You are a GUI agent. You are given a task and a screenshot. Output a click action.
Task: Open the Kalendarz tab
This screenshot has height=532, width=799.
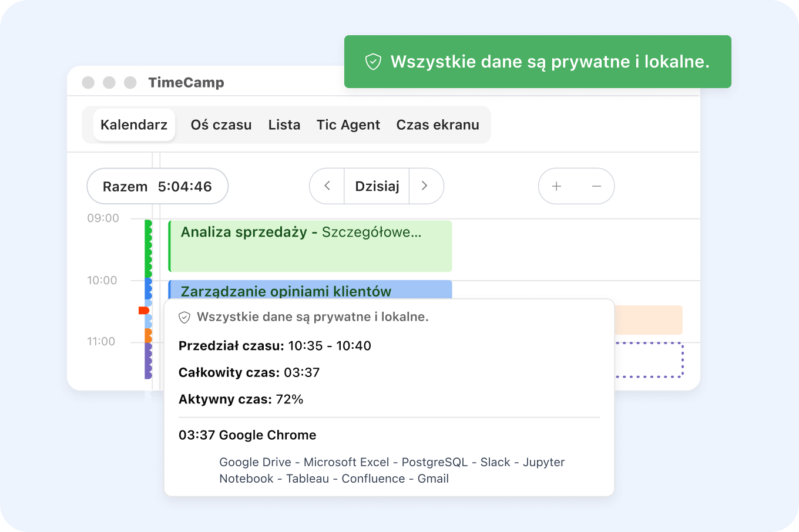(x=134, y=125)
